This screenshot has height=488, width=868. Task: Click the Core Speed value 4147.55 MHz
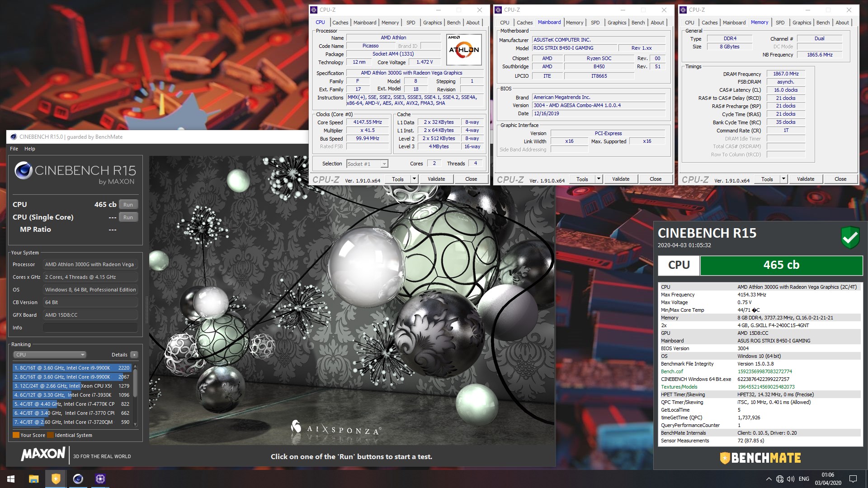(368, 122)
